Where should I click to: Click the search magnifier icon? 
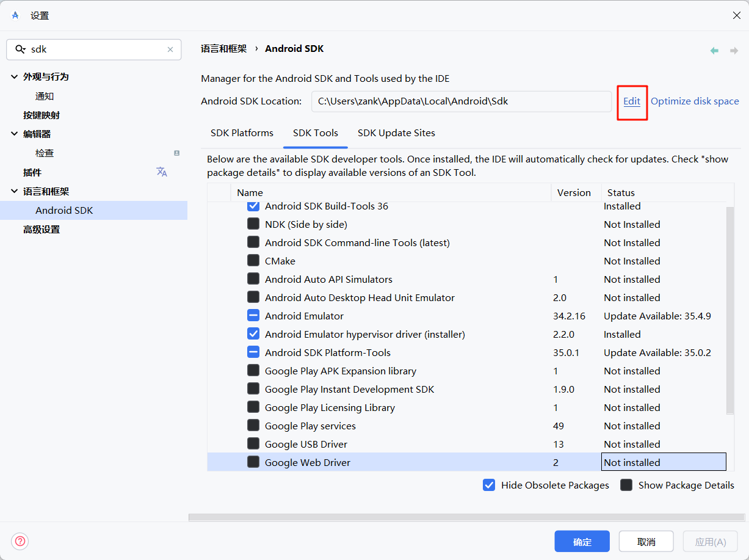tap(20, 49)
